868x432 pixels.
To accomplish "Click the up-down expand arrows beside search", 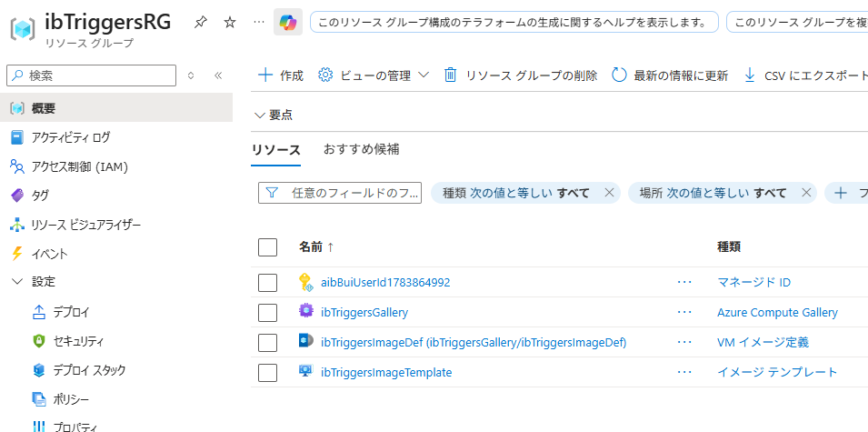I will point(191,75).
